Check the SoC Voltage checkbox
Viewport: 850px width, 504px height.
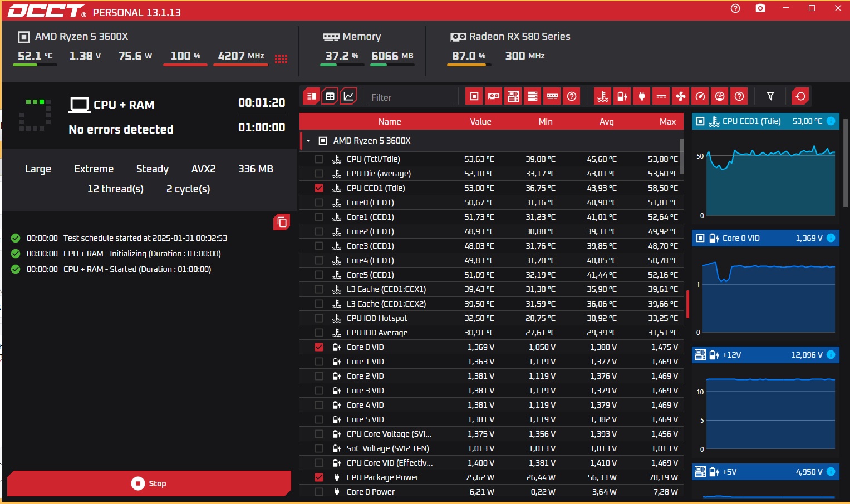(319, 448)
